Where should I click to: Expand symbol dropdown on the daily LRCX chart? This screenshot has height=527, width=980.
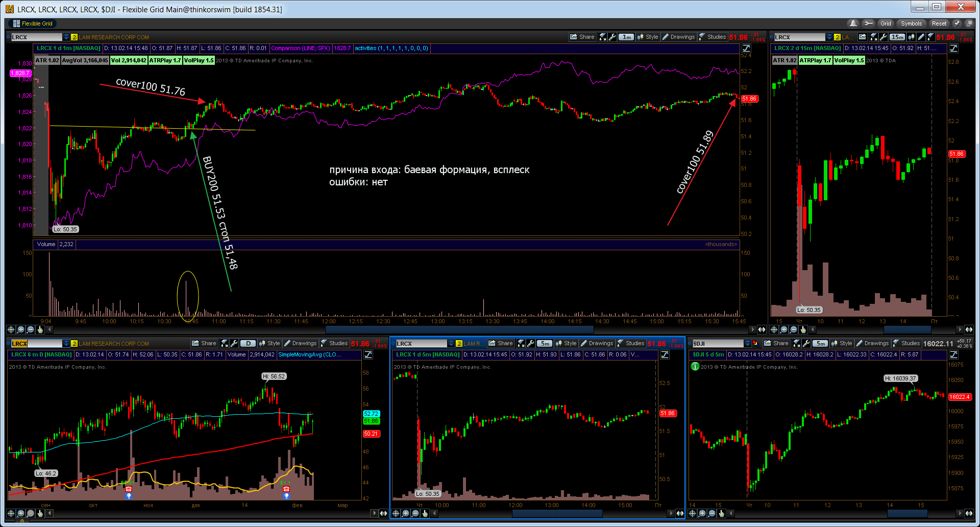tap(66, 344)
